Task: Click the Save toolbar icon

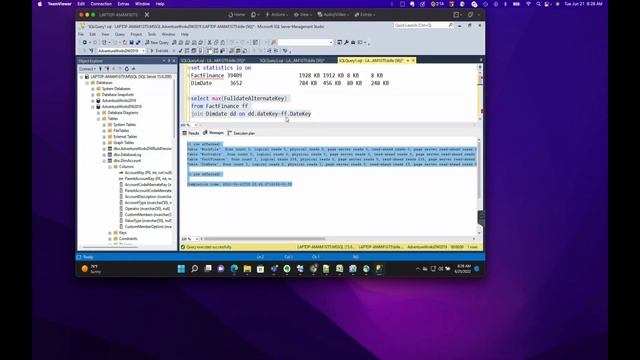Action: (x=131, y=42)
